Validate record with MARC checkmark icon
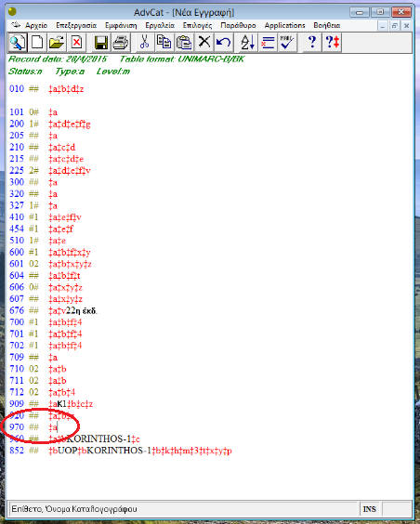Viewport: 420px width, 524px height. pyautogui.click(x=287, y=43)
